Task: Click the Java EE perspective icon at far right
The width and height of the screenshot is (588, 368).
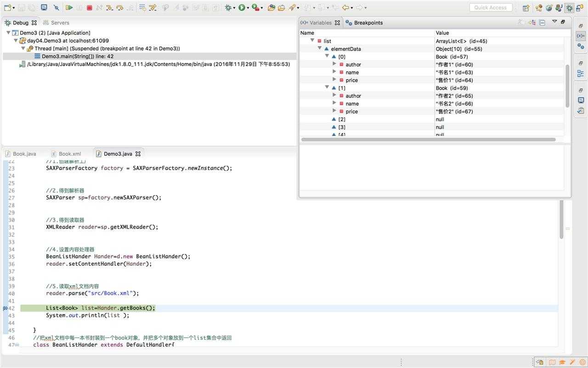Action: click(579, 8)
